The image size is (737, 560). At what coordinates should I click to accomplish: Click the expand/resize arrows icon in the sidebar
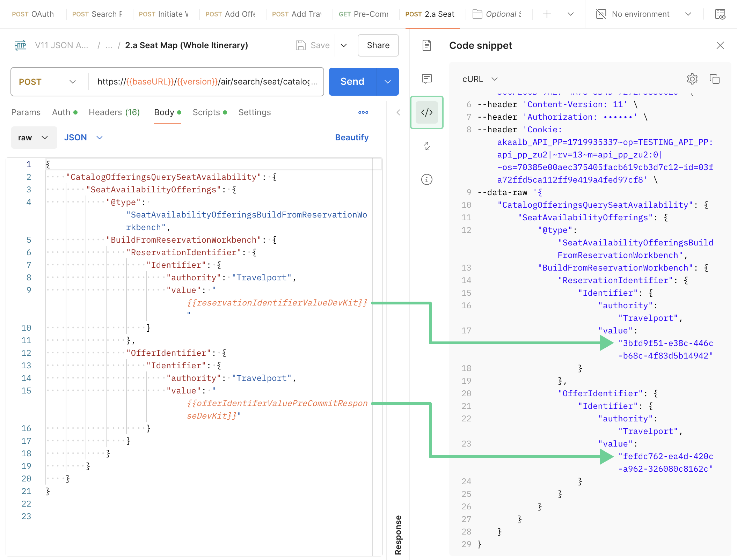tap(426, 146)
